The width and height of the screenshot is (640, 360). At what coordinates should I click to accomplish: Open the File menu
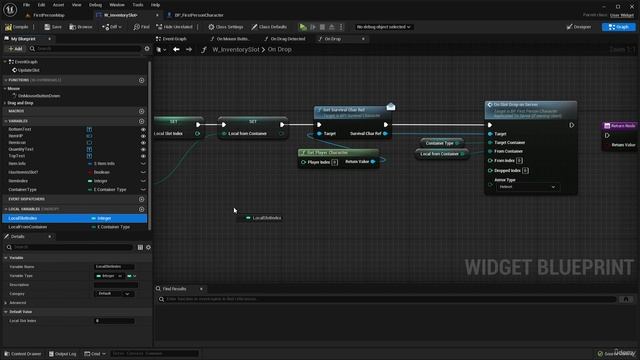pos(27,5)
